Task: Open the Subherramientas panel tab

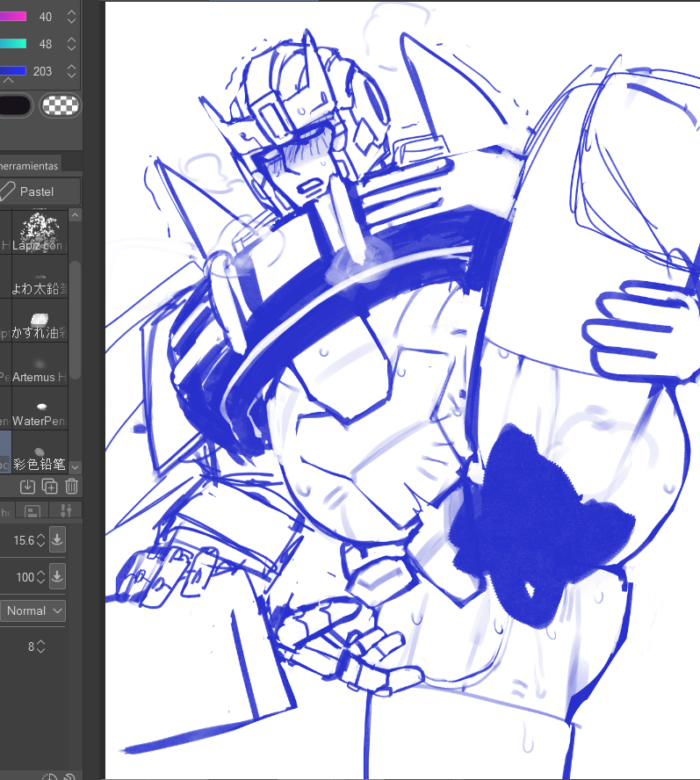Action: click(x=29, y=166)
